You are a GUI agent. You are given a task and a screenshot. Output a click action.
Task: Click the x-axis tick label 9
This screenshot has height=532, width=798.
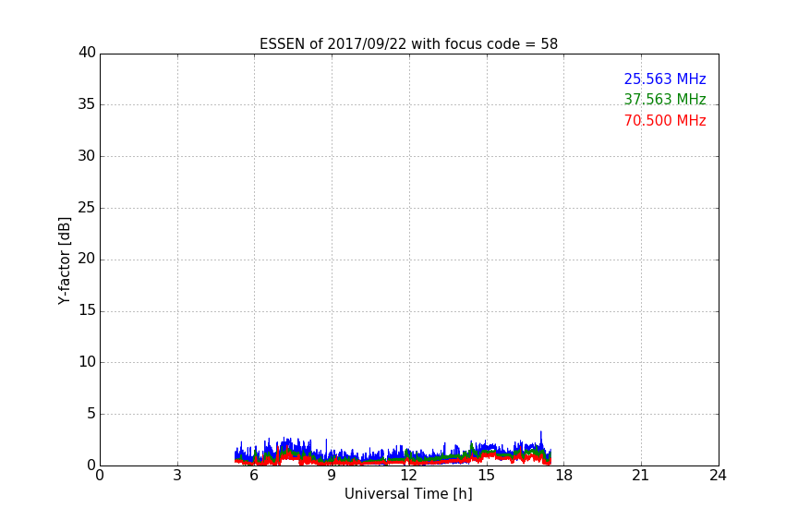pos(332,476)
